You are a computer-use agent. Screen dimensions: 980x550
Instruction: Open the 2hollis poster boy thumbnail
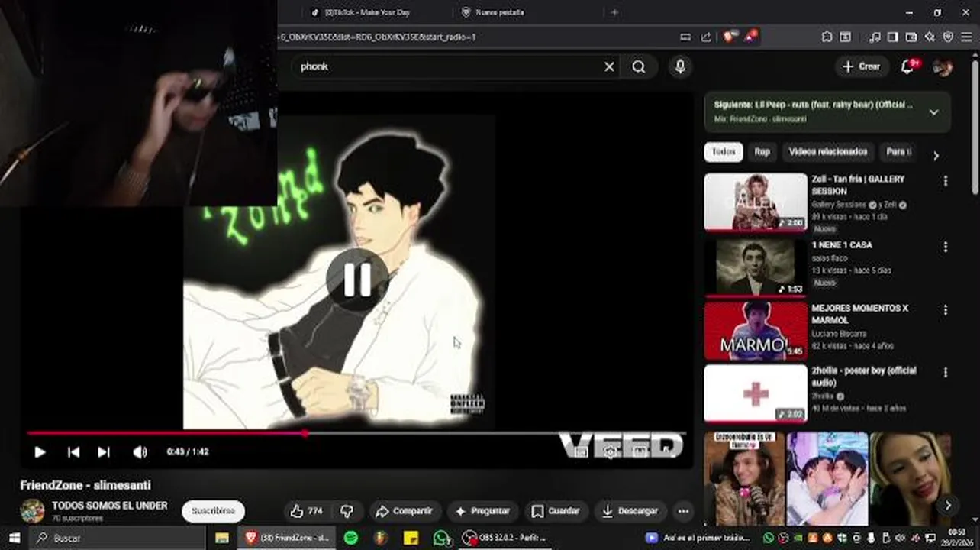tap(755, 393)
